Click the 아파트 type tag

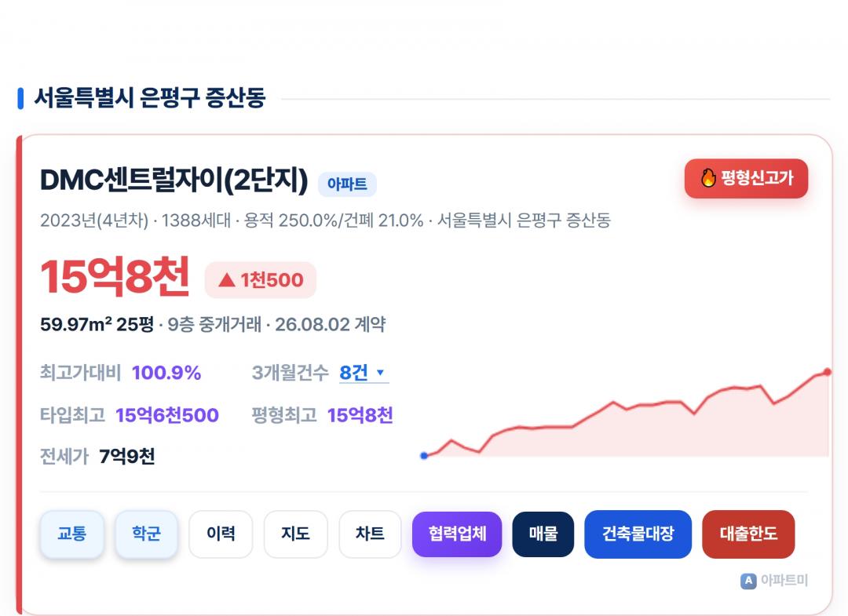[347, 184]
